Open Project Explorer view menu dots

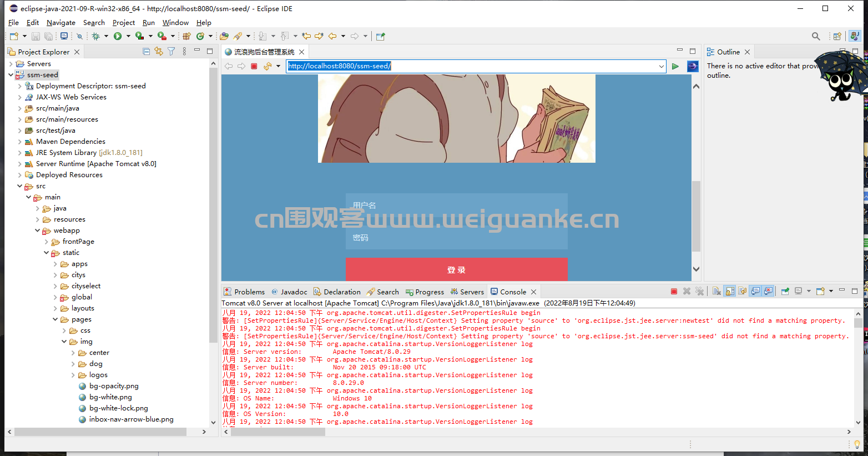184,52
